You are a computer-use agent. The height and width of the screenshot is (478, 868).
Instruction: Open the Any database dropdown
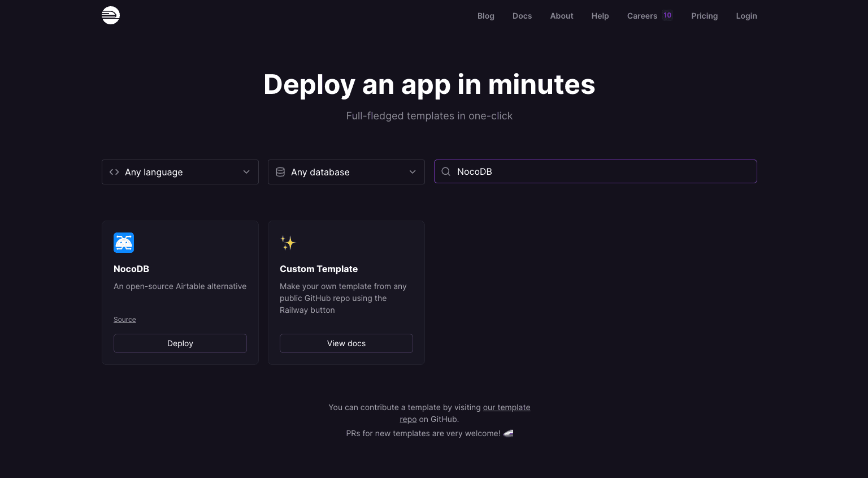(x=346, y=172)
